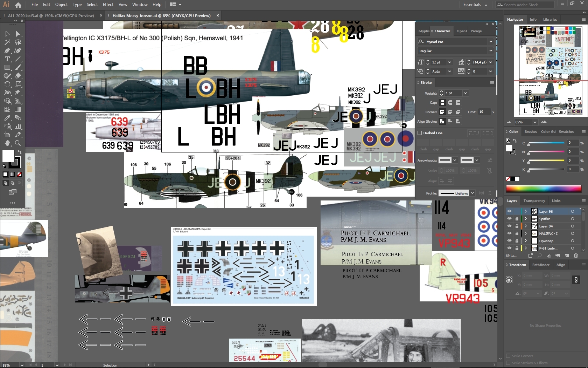Hide Layer 96 visibility eye
The height and width of the screenshot is (368, 588).
[510, 211]
